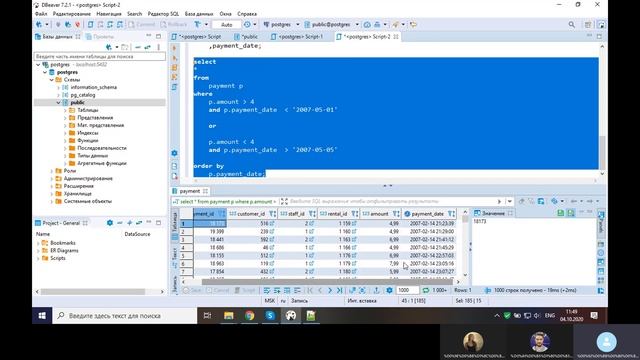Click horizontal scrollbar under results grid

coord(327,282)
